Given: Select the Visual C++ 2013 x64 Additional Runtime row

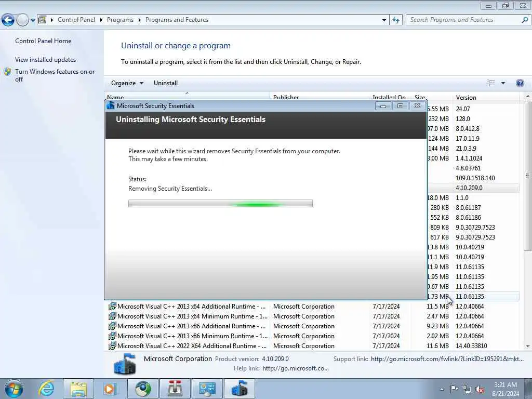Looking at the screenshot, I should click(x=313, y=307).
